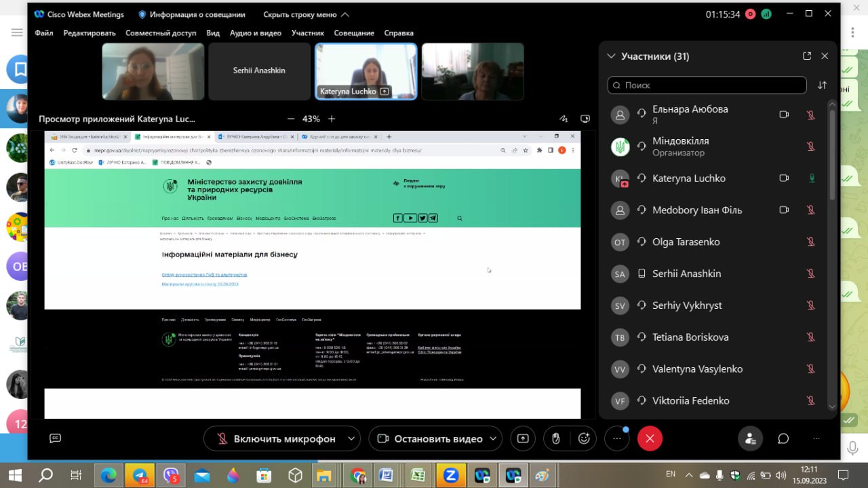Open the more options ellipsis button
868x488 pixels.
[616, 438]
